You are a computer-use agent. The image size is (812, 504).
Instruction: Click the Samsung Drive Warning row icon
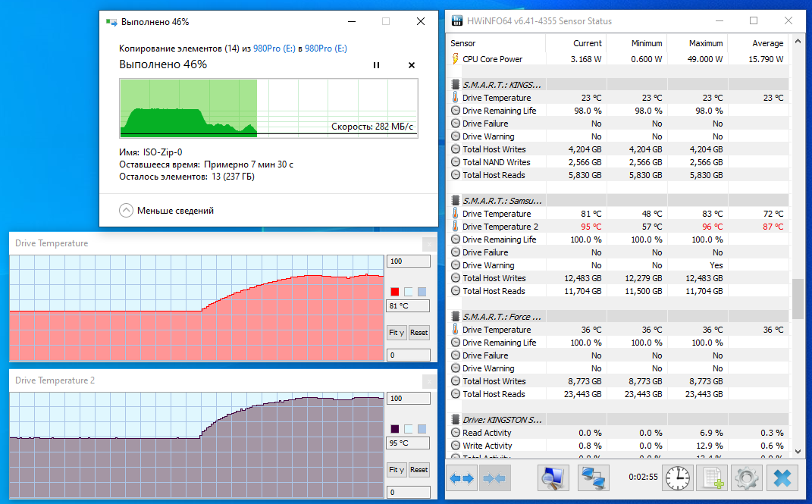coord(456,265)
